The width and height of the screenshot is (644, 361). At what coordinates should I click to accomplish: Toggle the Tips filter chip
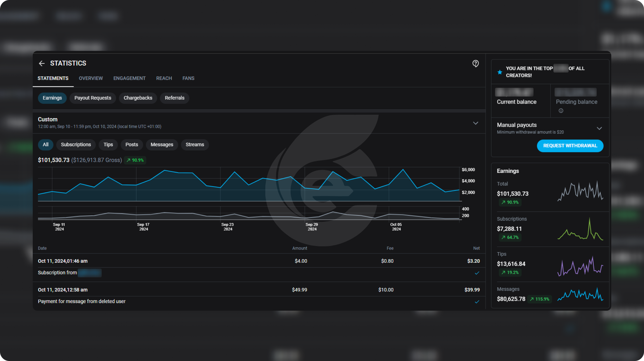click(108, 145)
